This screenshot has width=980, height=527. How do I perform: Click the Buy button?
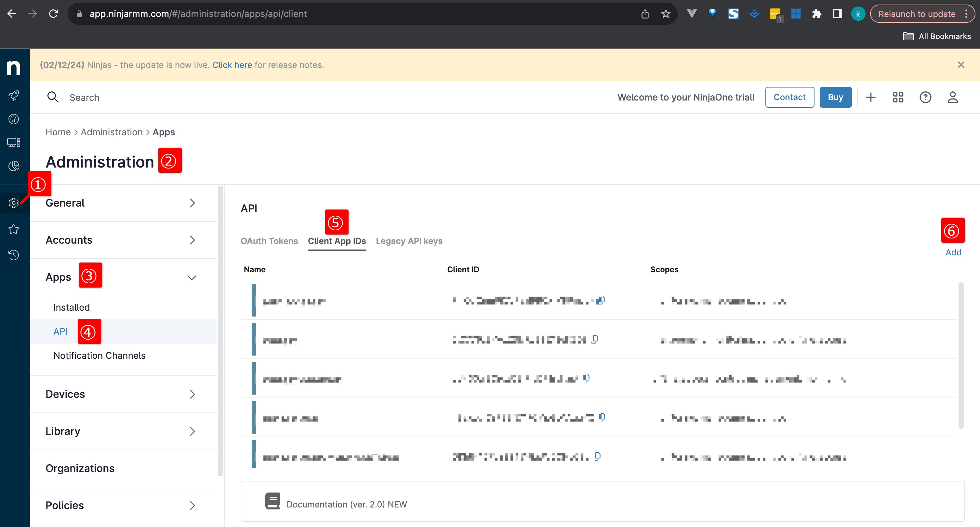click(835, 97)
